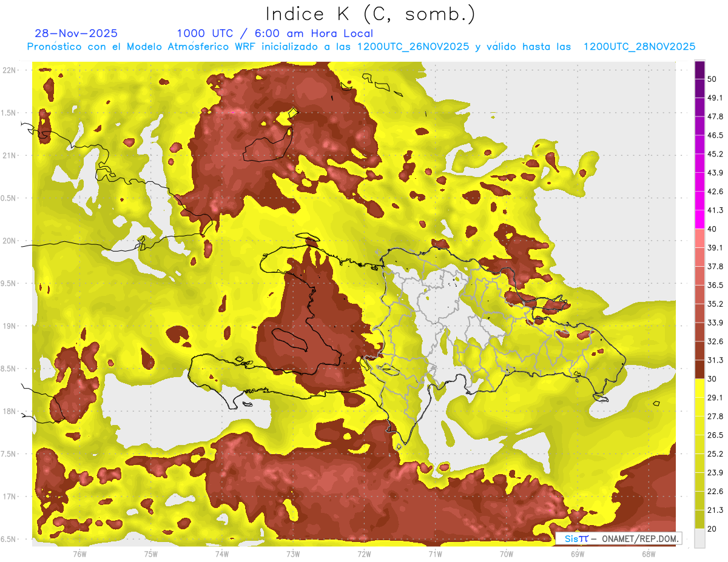Screen dimensions: 728x562
Task: Click the "70W" longitude label
Action: [x=506, y=554]
